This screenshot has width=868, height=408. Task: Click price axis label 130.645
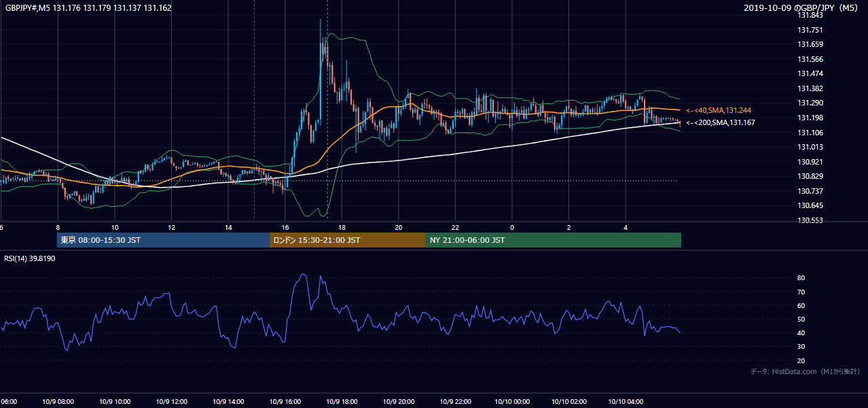[x=810, y=205]
